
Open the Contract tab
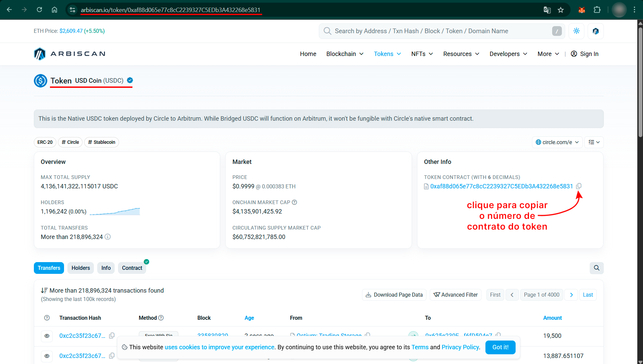(132, 268)
